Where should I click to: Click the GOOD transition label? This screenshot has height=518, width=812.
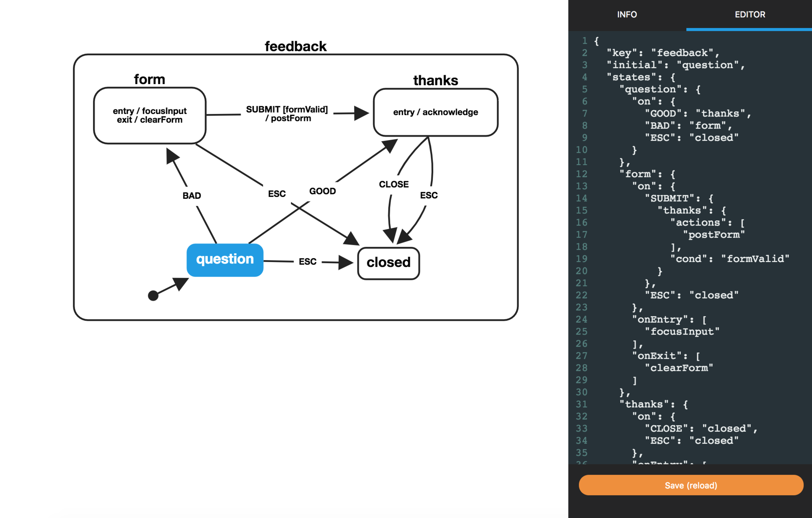322,191
